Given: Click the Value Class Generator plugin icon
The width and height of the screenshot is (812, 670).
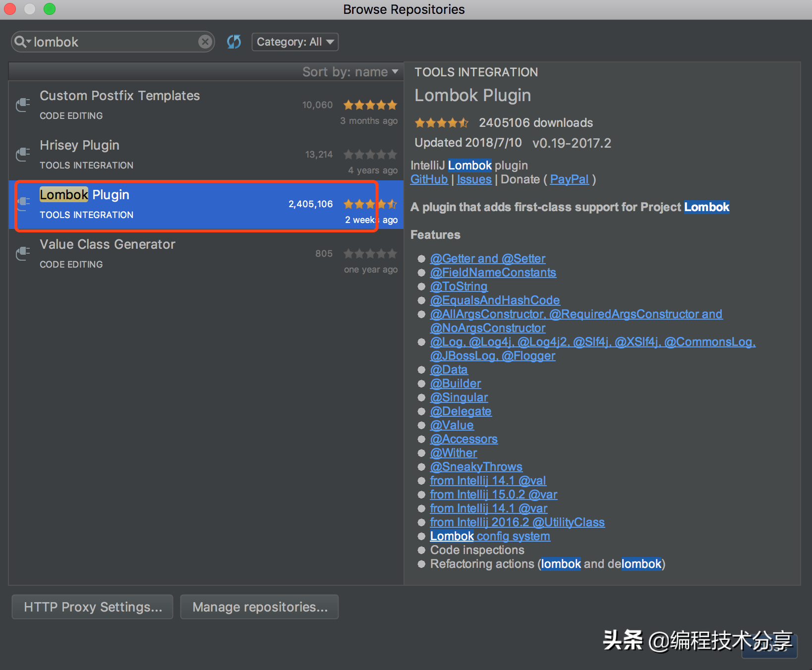Looking at the screenshot, I should coord(23,253).
